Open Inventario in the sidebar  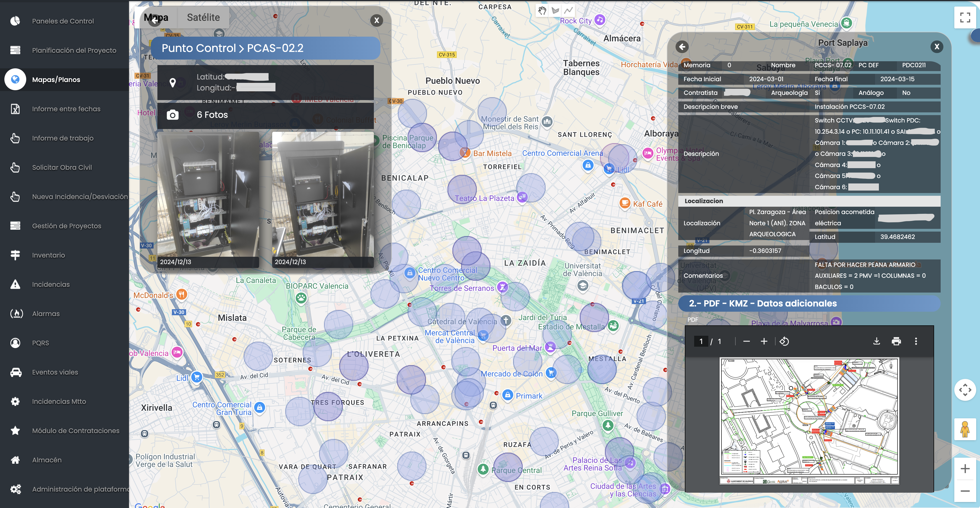click(48, 255)
